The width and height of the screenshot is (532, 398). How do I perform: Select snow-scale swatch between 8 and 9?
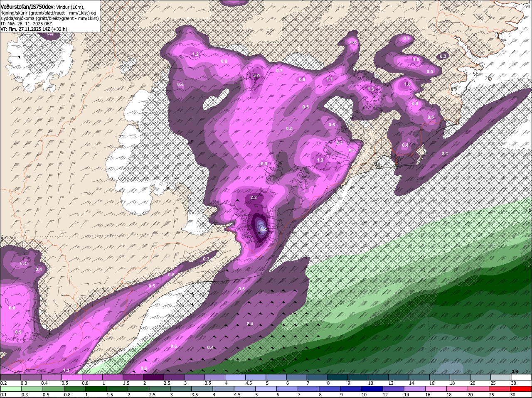[337, 377]
